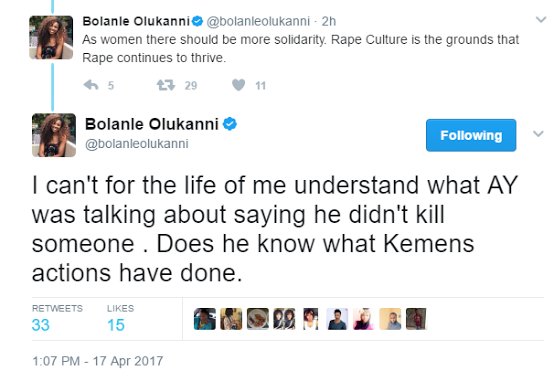View the 33 retweets list

click(x=57, y=318)
